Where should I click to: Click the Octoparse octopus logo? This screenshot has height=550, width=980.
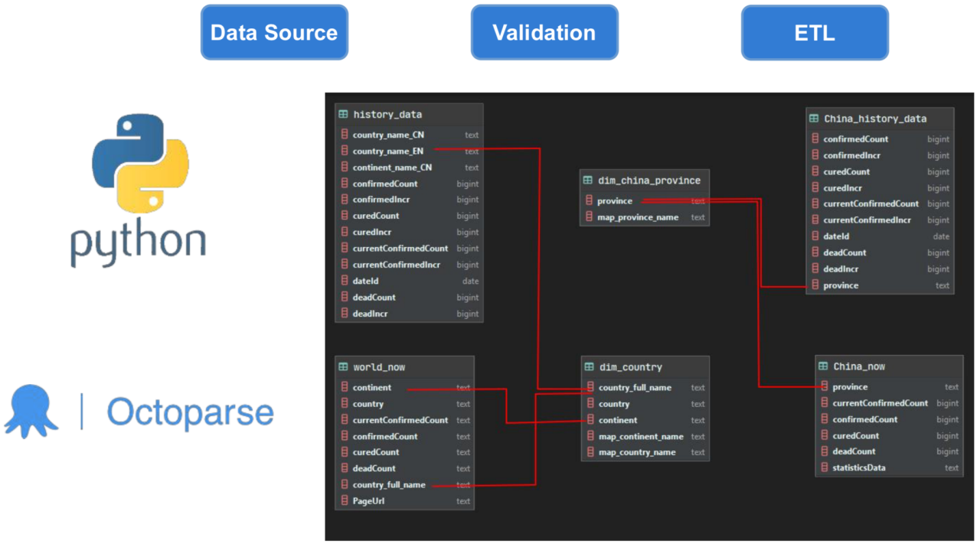coord(31,411)
